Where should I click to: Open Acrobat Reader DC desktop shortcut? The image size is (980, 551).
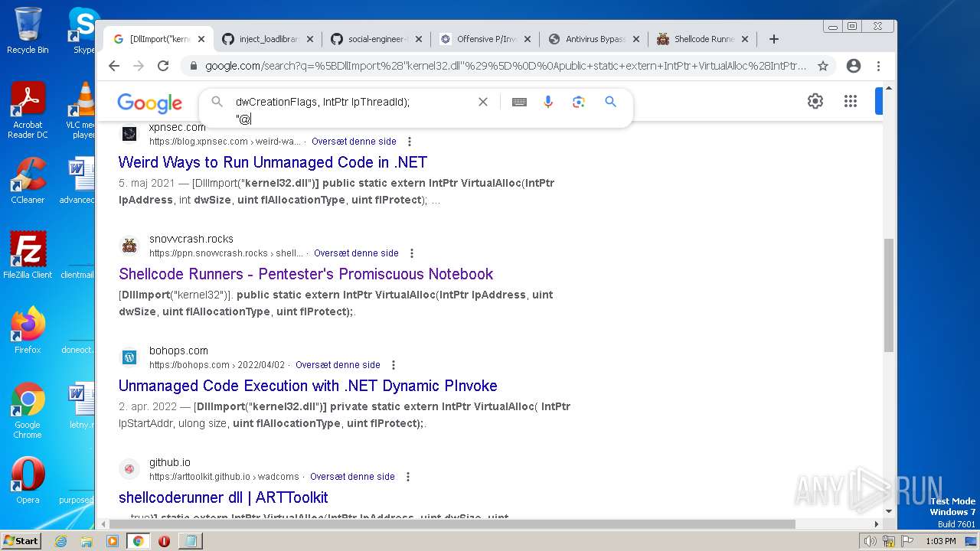pos(28,110)
